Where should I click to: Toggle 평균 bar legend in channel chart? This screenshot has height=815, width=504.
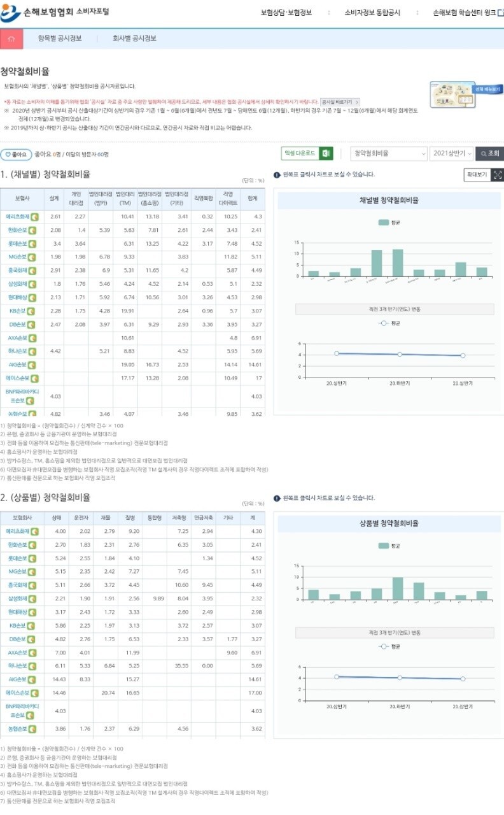[389, 222]
